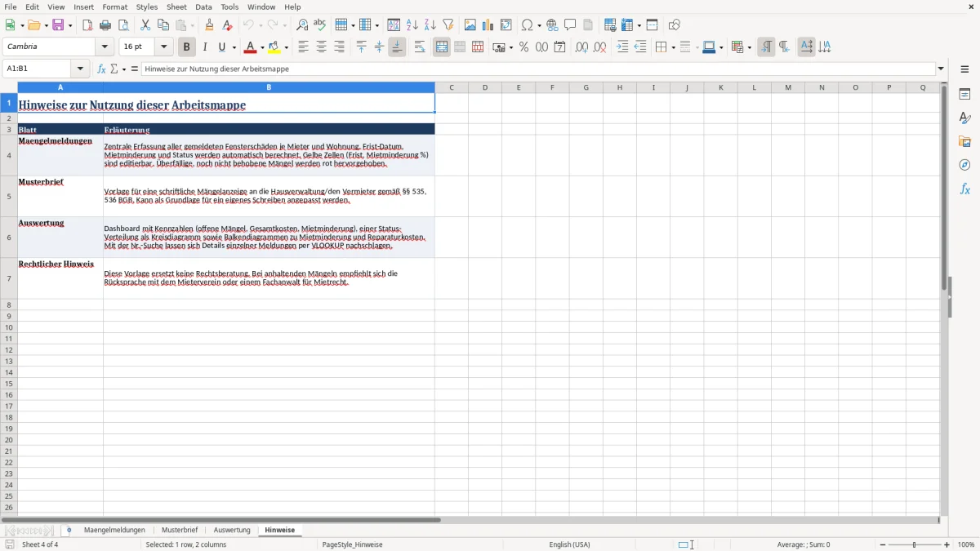980x551 pixels.
Task: Sort ascending A to Z
Action: pos(412,25)
